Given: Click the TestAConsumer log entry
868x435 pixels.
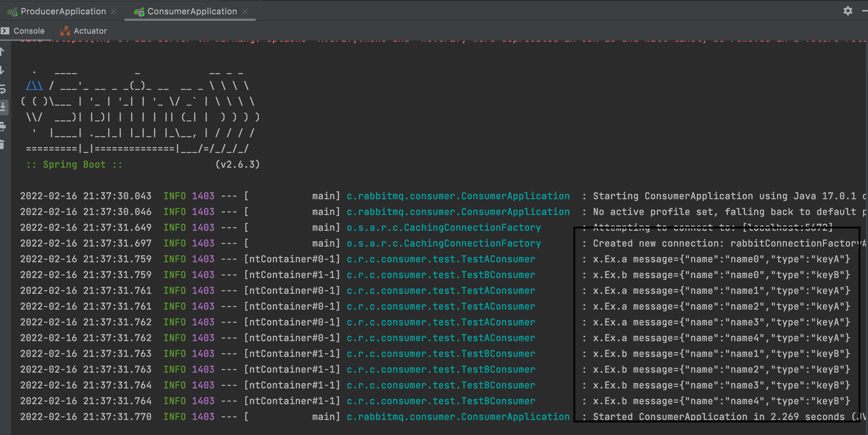Looking at the screenshot, I should click(x=440, y=259).
